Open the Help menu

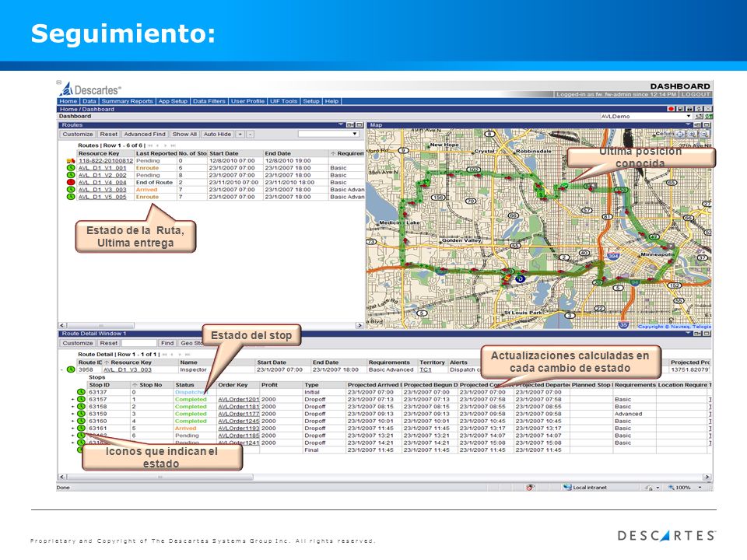[x=331, y=101]
